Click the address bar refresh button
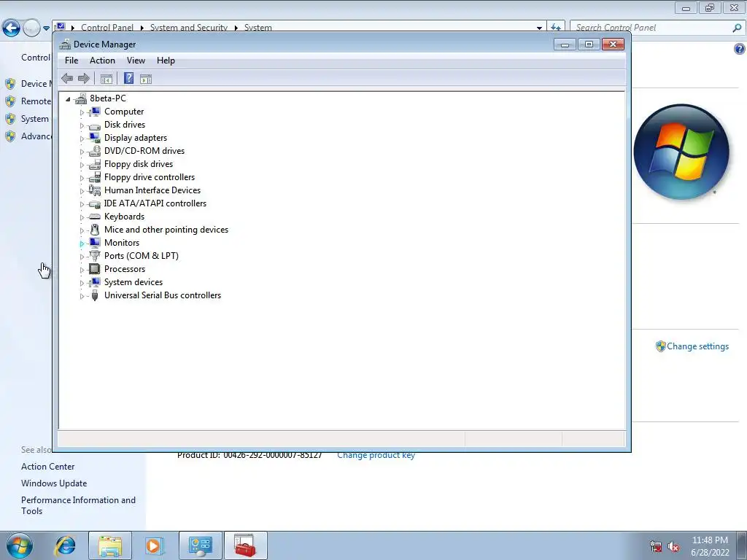The image size is (747, 560). 555,28
